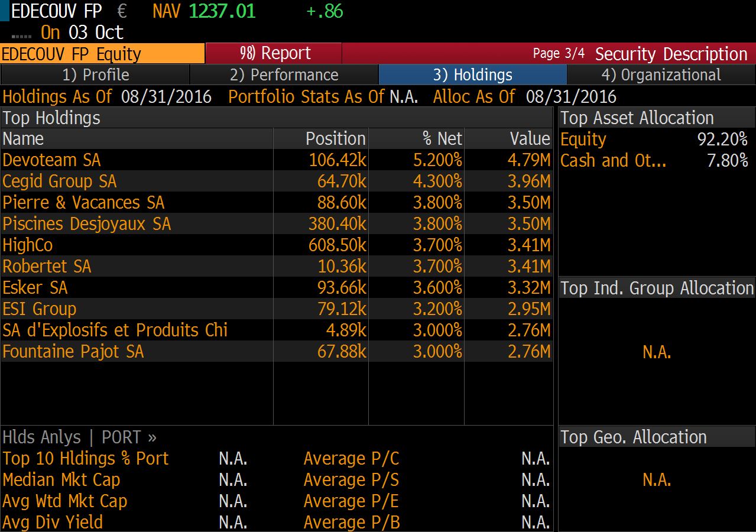Sort by the Position column header
The image size is (756, 532).
point(335,139)
